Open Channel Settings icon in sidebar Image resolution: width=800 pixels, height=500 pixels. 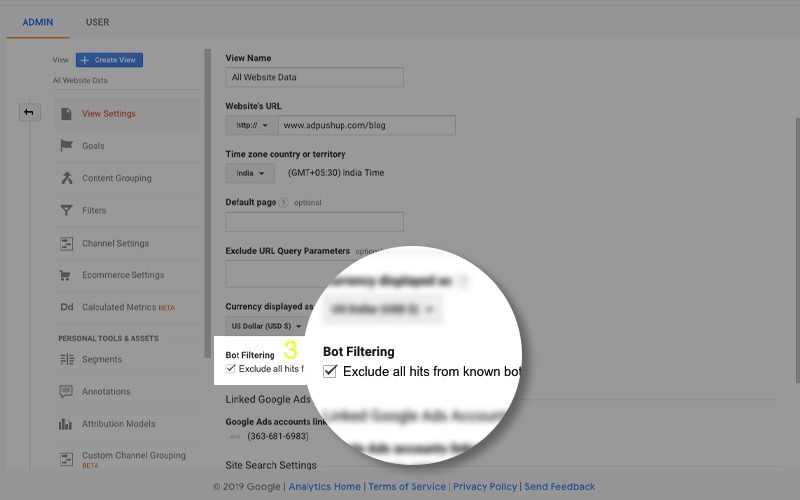[x=67, y=243]
